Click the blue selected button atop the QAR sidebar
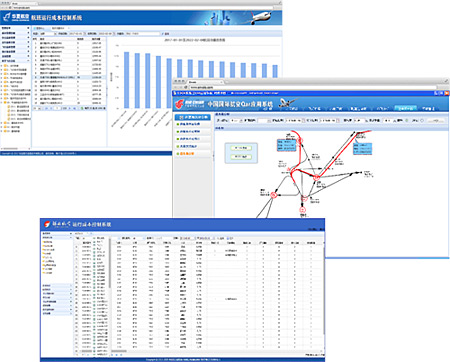Viewport: 450px width, 362px height. click(x=193, y=117)
